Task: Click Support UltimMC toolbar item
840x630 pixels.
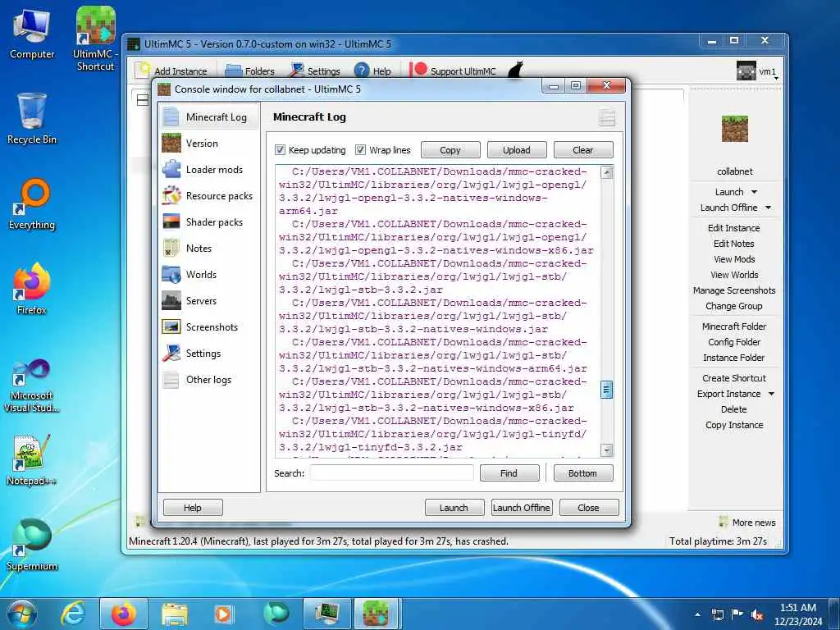Action: click(x=453, y=71)
